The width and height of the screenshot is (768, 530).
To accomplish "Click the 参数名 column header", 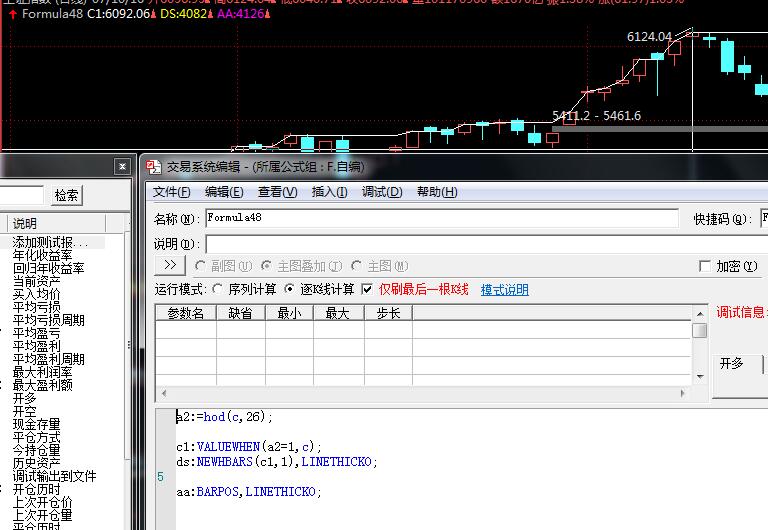I will point(186,313).
